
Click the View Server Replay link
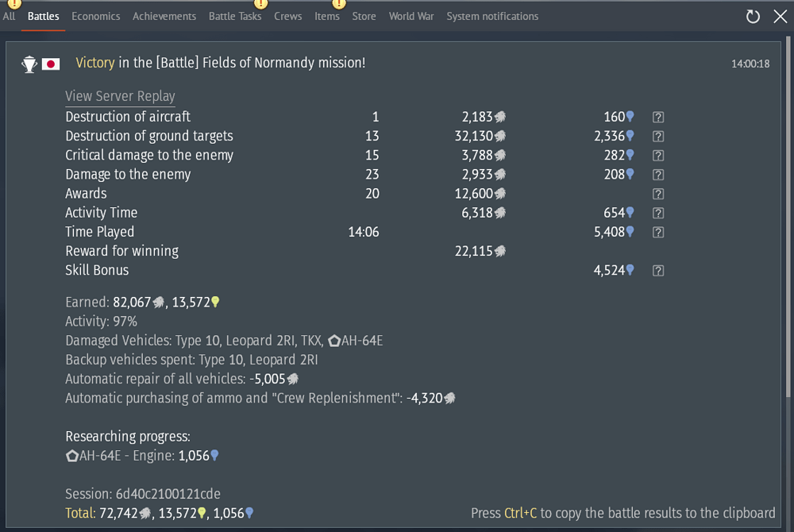click(x=120, y=96)
